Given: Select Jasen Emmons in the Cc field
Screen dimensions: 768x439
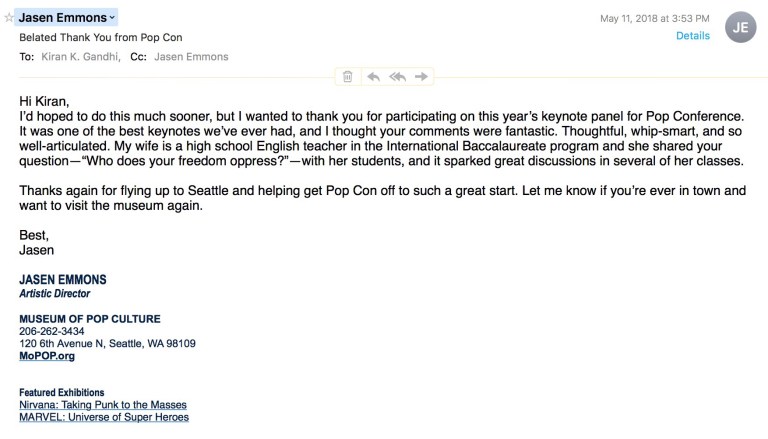Looking at the screenshot, I should click(191, 57).
